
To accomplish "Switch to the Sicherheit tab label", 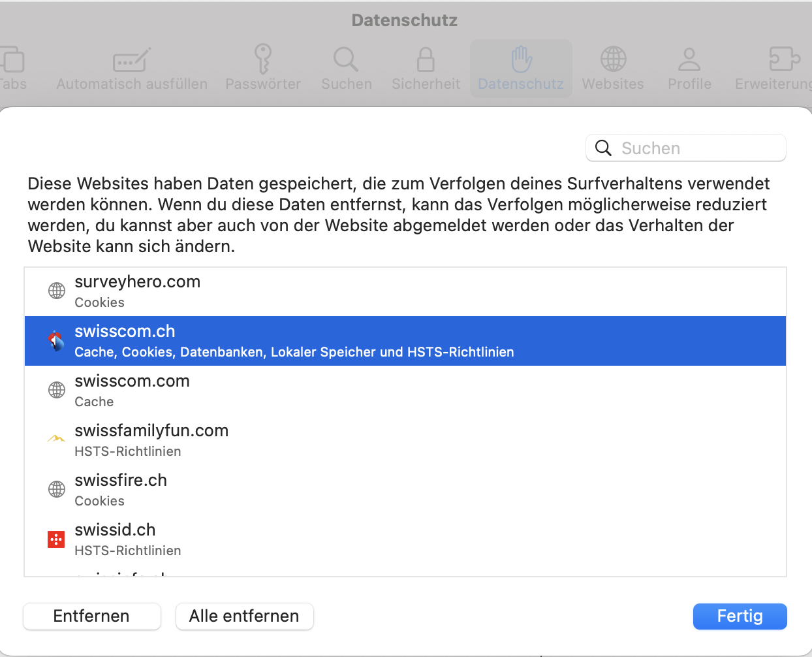I will click(x=426, y=84).
